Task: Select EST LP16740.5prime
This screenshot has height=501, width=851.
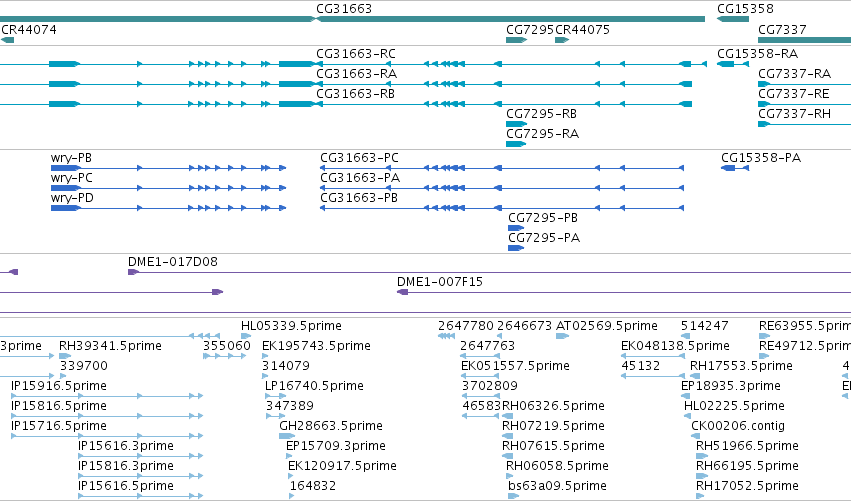Action: [314, 386]
